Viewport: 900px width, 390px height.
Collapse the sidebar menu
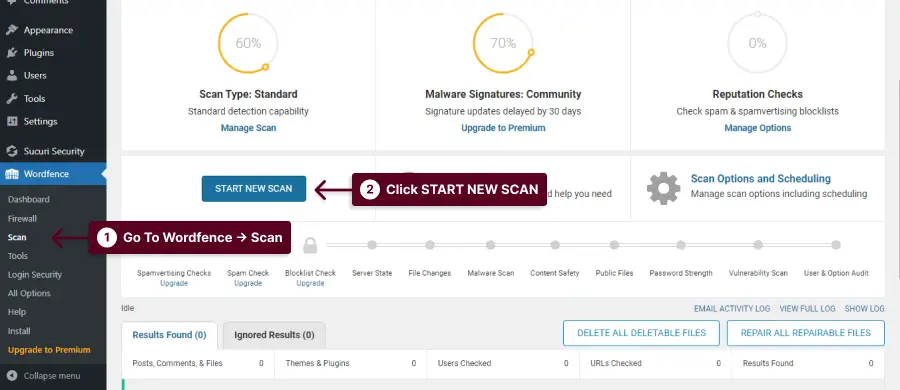coord(44,376)
